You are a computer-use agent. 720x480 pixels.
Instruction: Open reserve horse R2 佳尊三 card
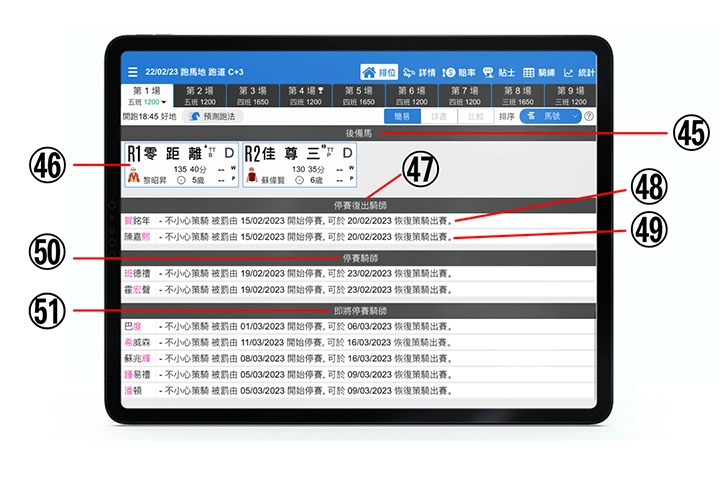coord(298,165)
